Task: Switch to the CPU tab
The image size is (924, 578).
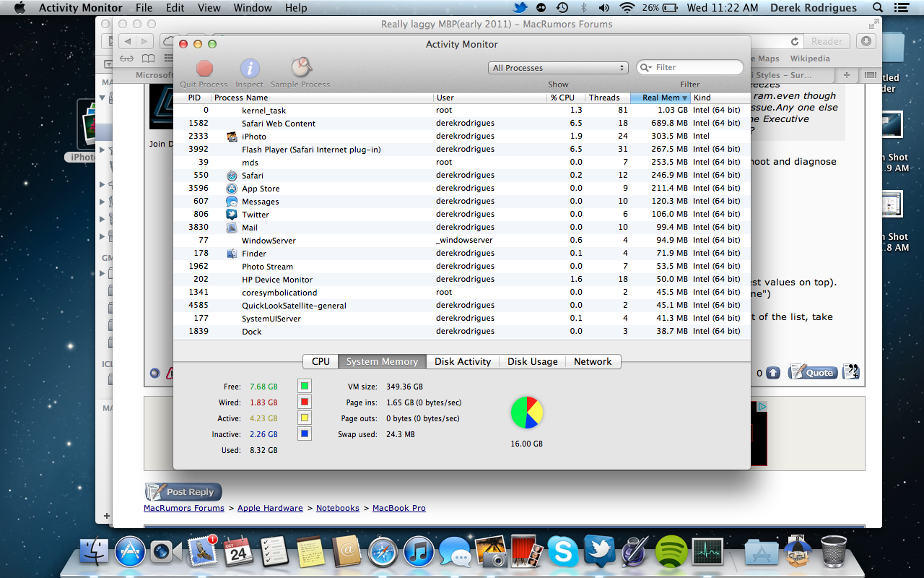Action: [321, 361]
